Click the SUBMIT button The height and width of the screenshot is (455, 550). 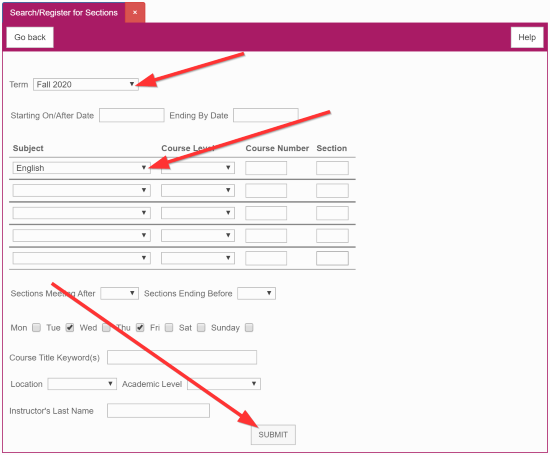(x=273, y=435)
